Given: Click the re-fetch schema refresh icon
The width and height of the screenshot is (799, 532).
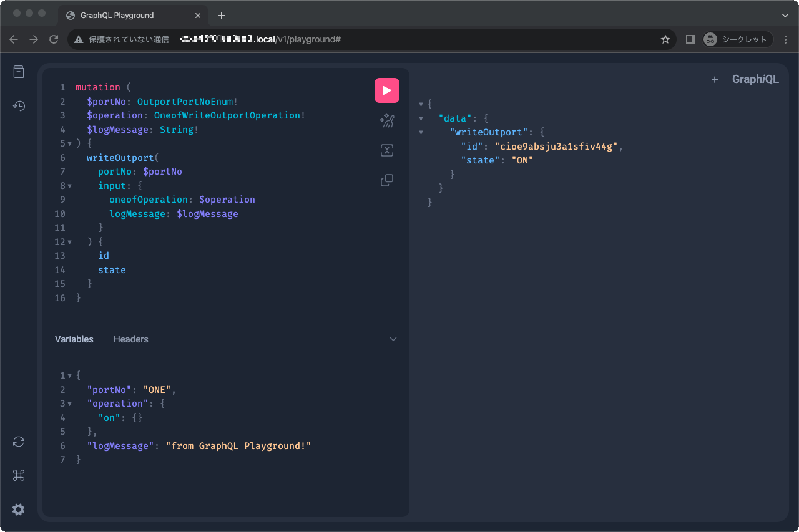Looking at the screenshot, I should coord(19,442).
